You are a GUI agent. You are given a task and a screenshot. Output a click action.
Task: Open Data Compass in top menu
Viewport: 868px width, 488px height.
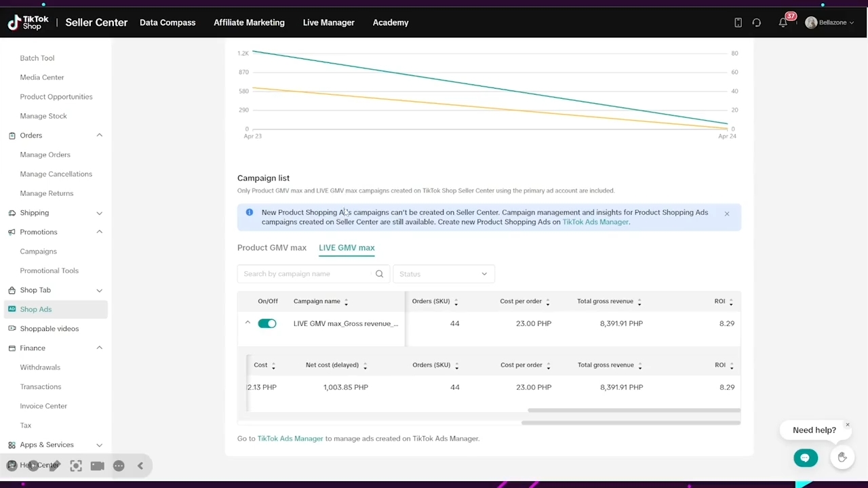[x=167, y=22]
